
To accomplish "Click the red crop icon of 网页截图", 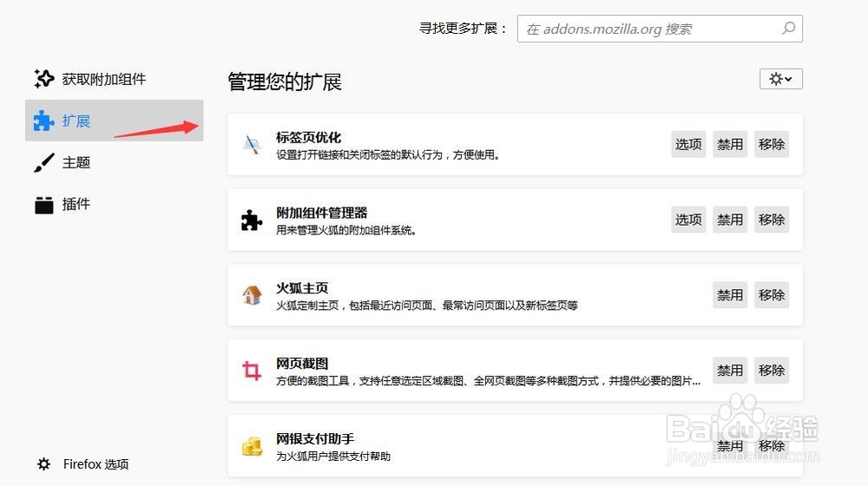I will pos(252,371).
